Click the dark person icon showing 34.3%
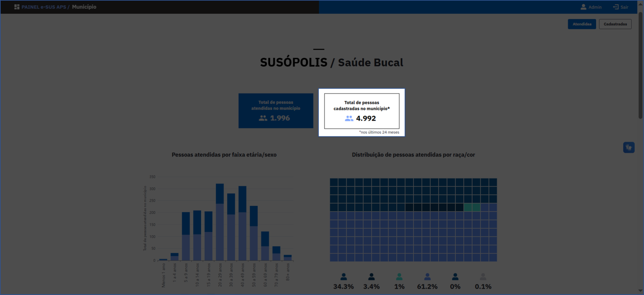The width and height of the screenshot is (644, 295). tap(343, 276)
